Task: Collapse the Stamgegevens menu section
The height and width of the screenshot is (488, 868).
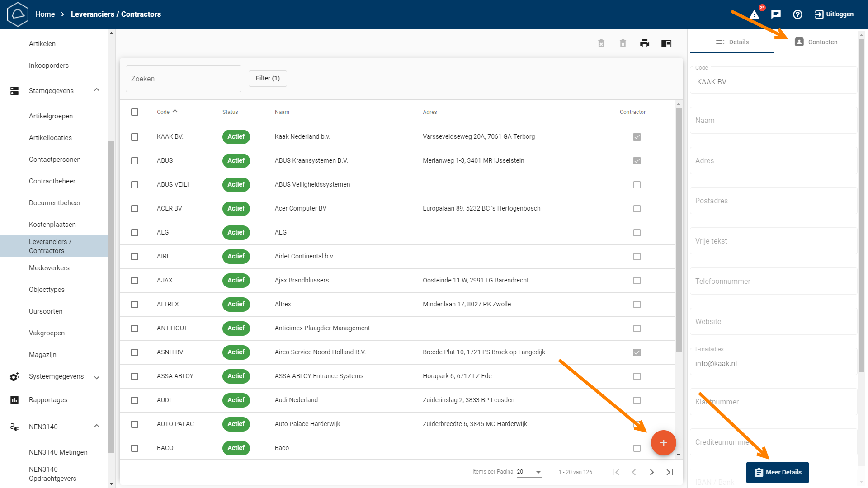Action: (x=97, y=90)
